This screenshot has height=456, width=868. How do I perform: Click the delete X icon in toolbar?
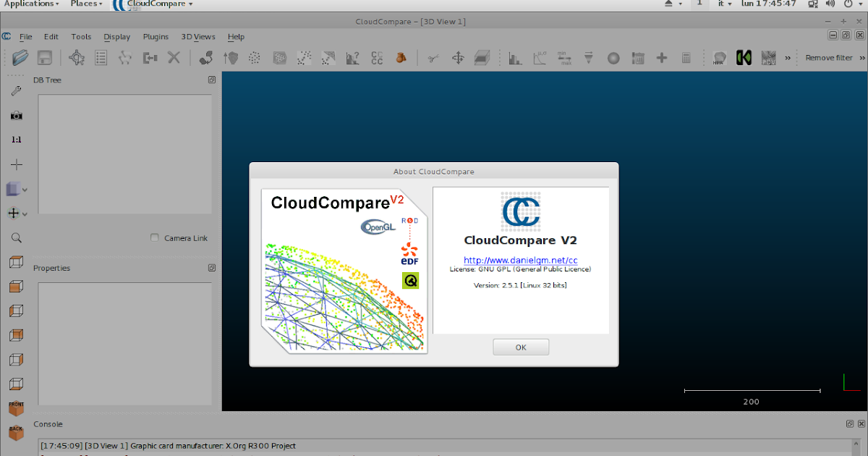tap(174, 57)
